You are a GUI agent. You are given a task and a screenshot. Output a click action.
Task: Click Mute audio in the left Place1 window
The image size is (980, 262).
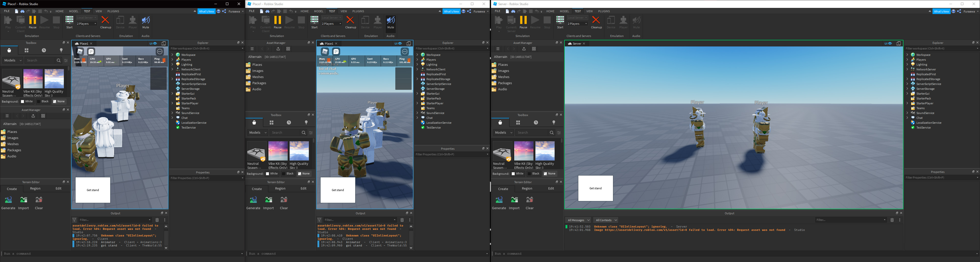point(146,22)
